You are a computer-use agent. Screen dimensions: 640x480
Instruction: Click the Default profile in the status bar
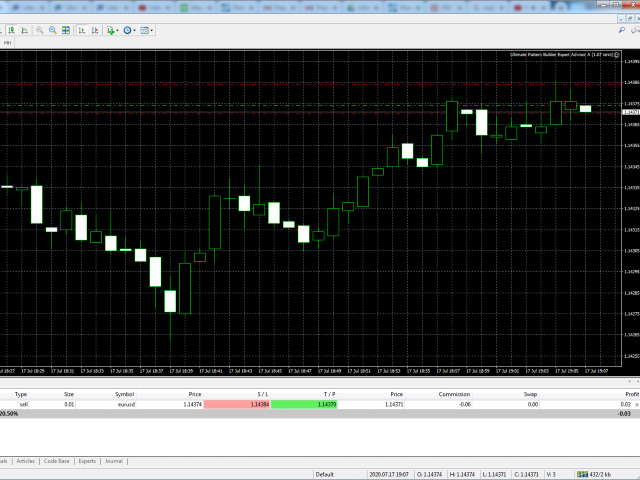324,474
